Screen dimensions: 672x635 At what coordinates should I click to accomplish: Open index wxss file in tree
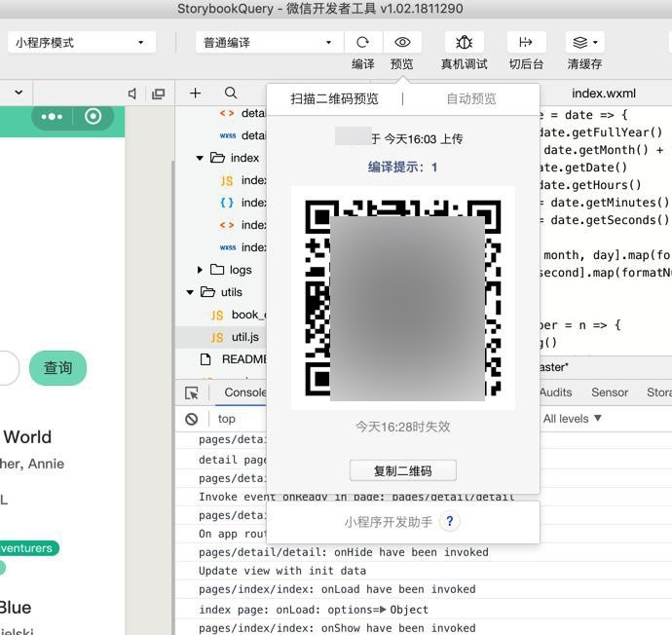coord(243,247)
